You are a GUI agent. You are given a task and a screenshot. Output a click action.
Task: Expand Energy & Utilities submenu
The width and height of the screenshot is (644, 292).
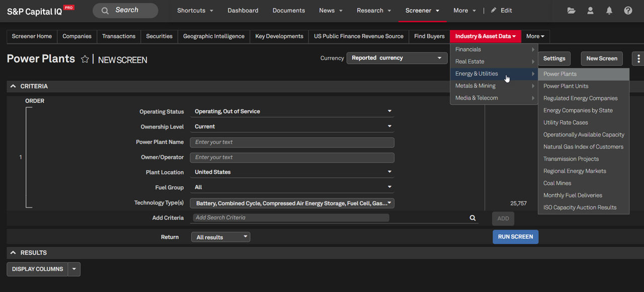[x=494, y=74]
